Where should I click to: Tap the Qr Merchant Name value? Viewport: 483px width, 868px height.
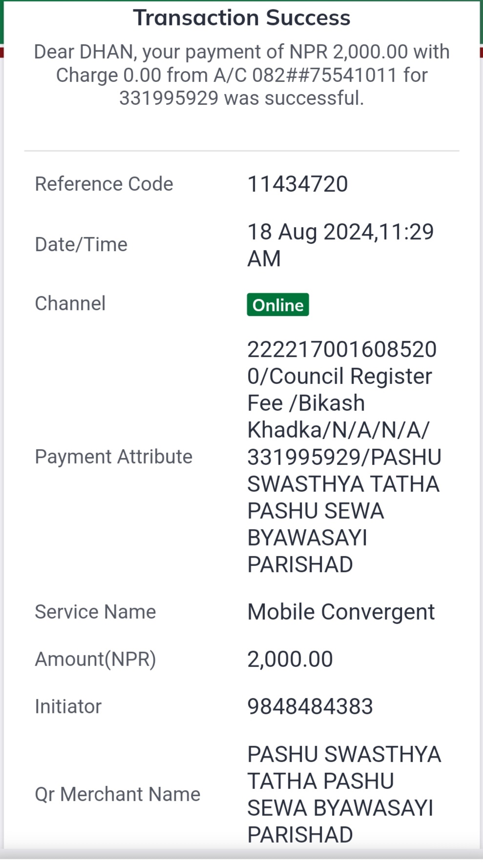click(344, 794)
